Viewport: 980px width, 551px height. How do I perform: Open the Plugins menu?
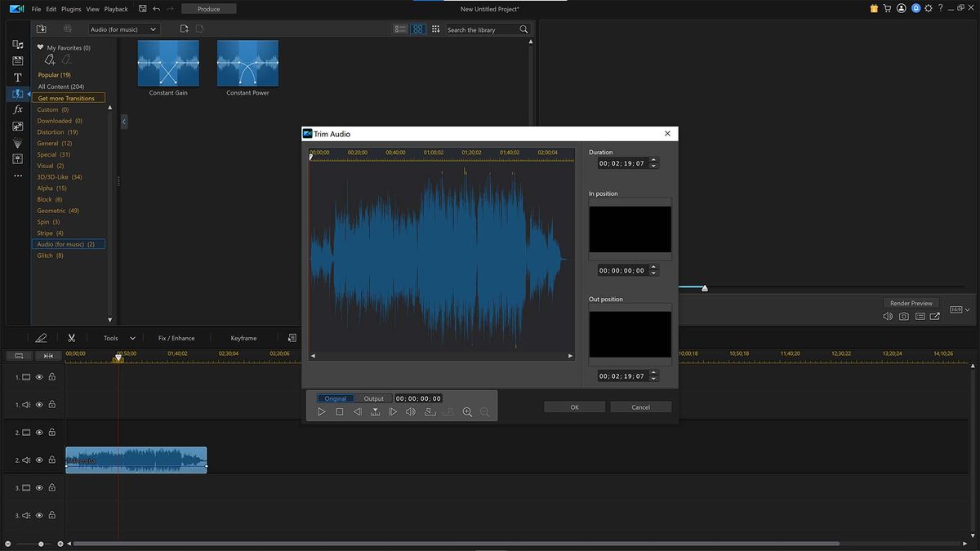71,9
